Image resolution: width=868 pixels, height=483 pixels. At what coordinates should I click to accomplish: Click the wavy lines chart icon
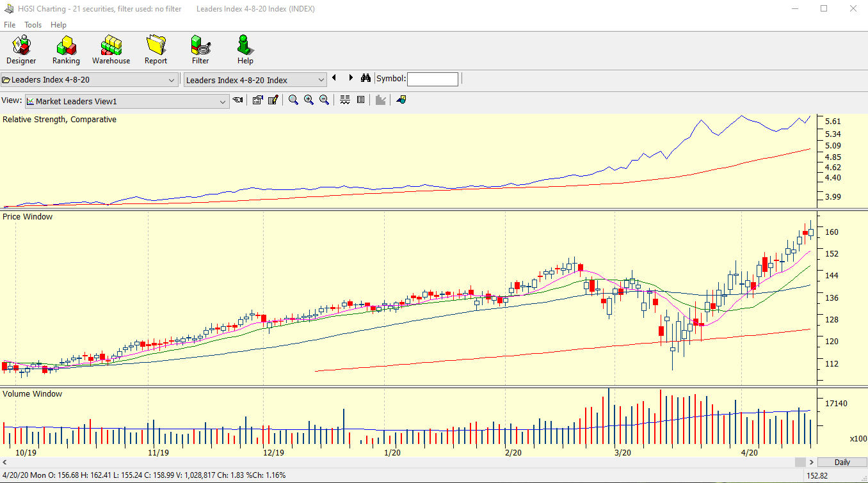coord(345,100)
